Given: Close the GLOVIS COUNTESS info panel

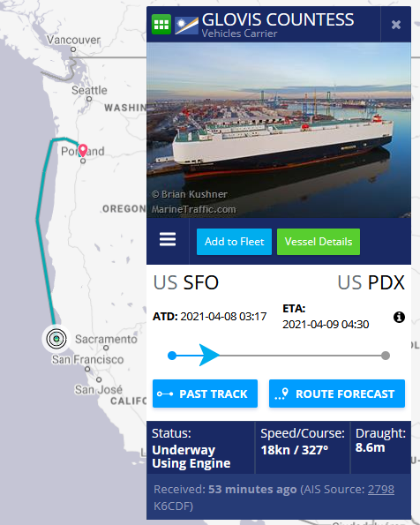Looking at the screenshot, I should [x=396, y=25].
